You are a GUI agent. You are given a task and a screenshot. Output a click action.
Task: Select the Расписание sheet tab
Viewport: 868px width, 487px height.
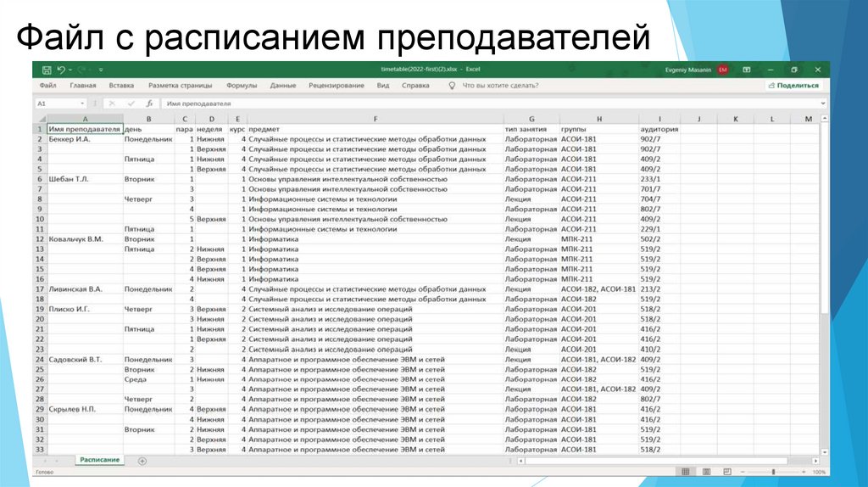click(x=100, y=460)
